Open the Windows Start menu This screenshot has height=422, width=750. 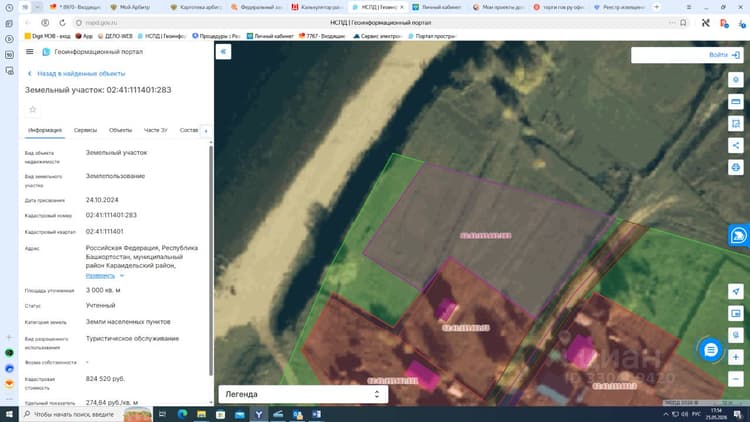[9, 414]
